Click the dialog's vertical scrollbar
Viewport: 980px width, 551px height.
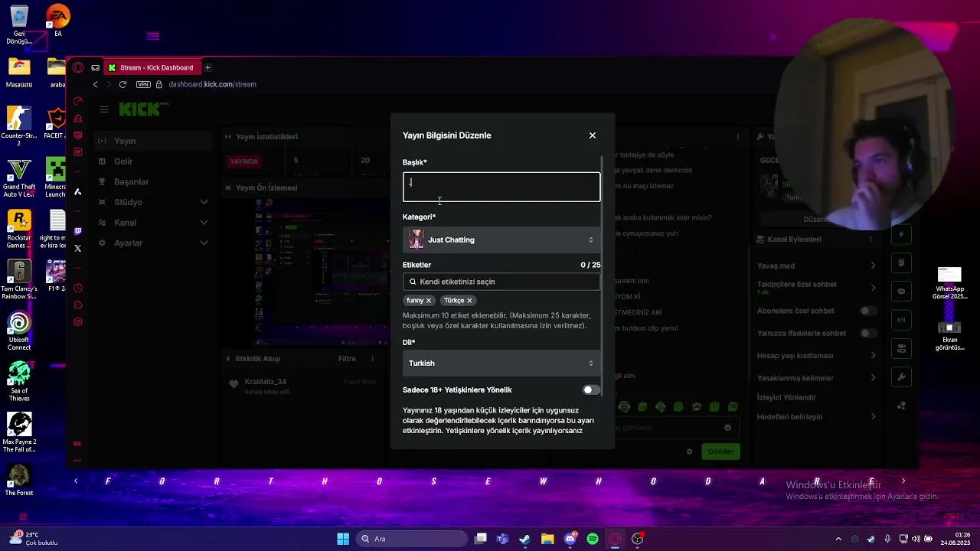603,275
